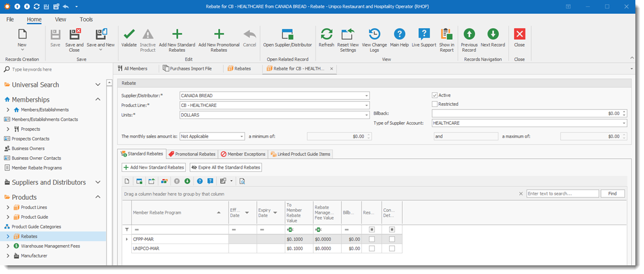Go to Next Record
Screen dimensions: 644x274
493,35
